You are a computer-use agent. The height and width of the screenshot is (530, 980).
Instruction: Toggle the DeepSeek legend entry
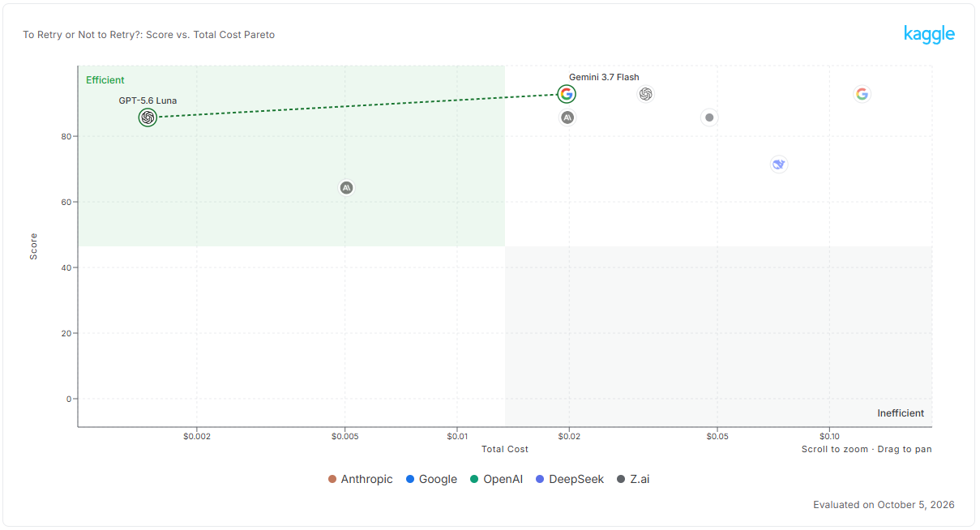[x=569, y=479]
